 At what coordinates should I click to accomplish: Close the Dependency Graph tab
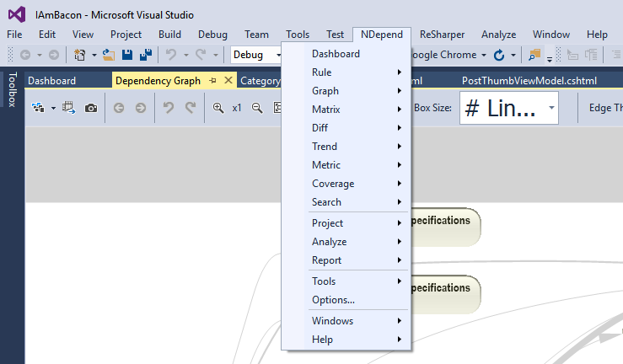pyautogui.click(x=228, y=81)
